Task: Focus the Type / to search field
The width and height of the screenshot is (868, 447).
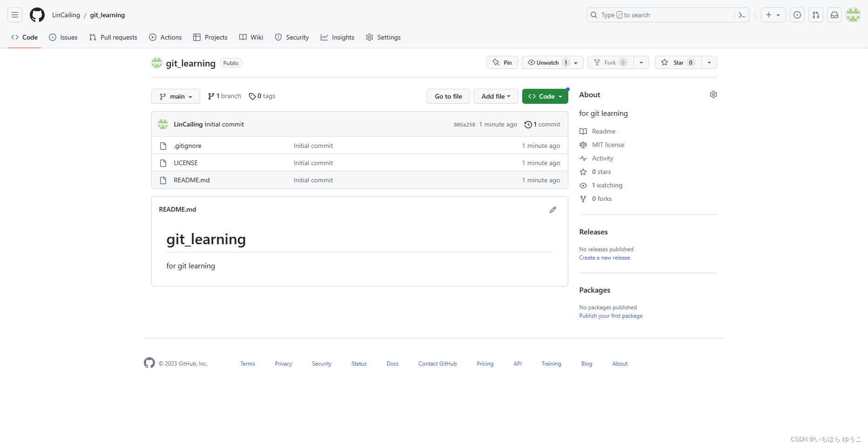Action: [661, 15]
